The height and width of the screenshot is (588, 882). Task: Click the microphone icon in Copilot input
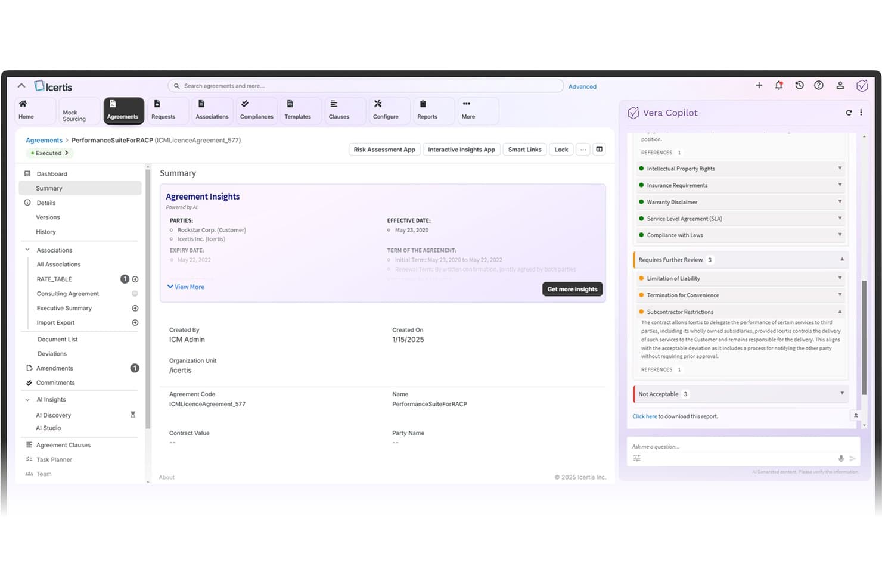click(x=841, y=458)
